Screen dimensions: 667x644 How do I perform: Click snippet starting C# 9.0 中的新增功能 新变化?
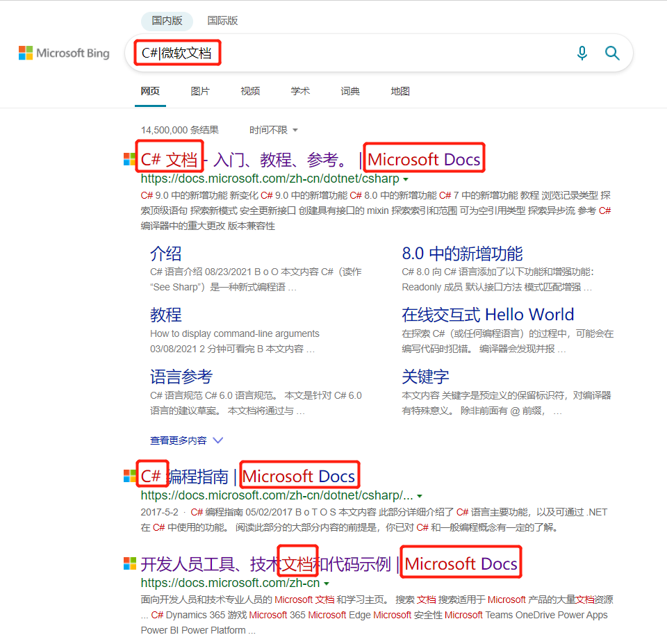[376, 210]
